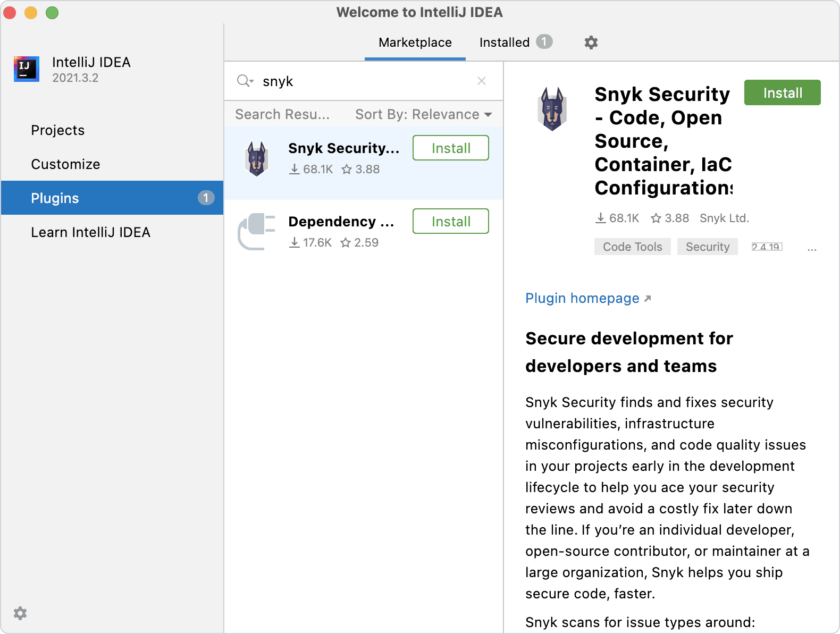Open the Sort By: Relevance dropdown

[424, 114]
